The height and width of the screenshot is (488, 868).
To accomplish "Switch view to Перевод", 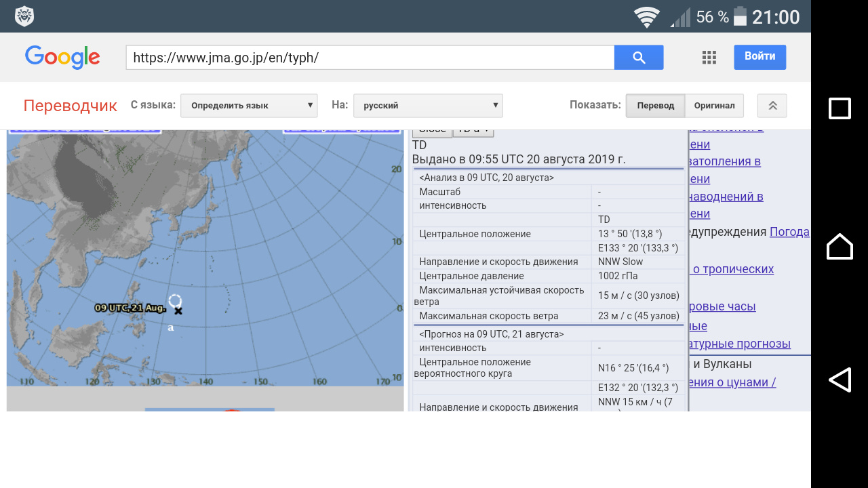I will pos(655,106).
